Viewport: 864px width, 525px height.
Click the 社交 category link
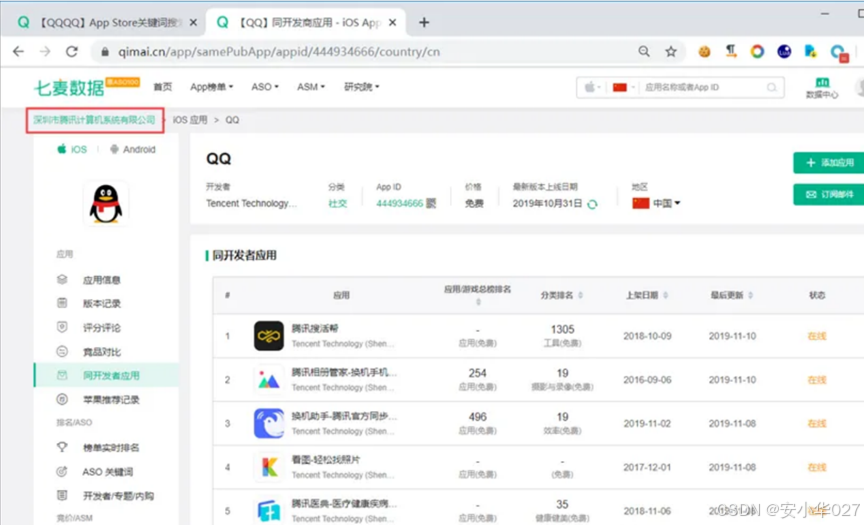(337, 203)
